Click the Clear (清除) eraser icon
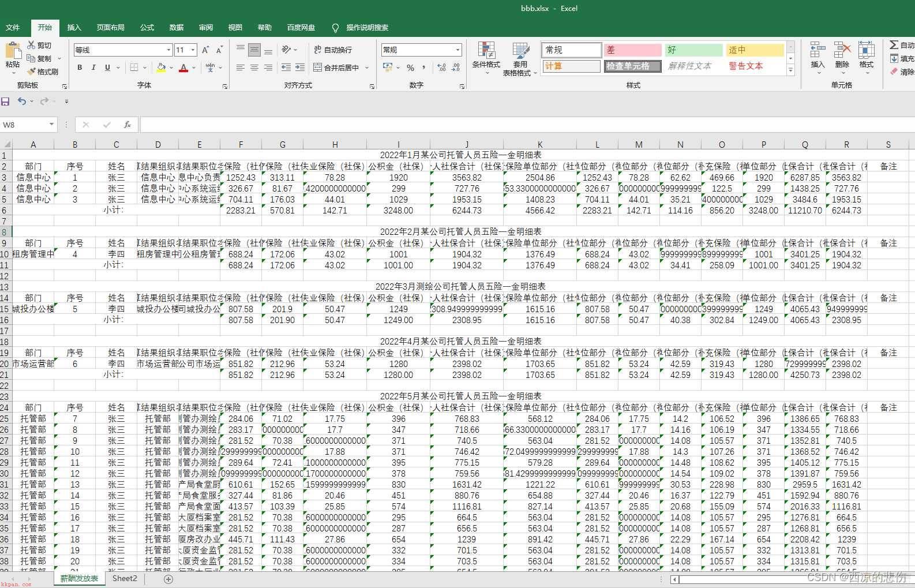The image size is (915, 588). coord(894,72)
